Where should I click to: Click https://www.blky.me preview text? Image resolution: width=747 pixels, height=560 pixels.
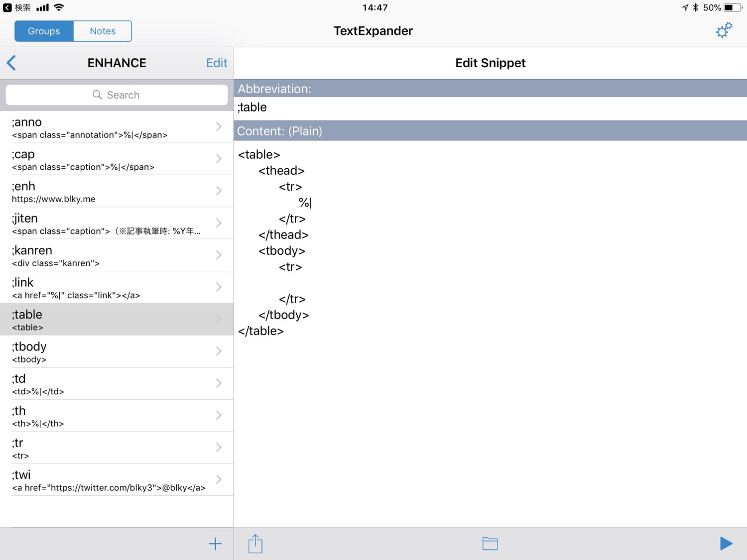[54, 199]
